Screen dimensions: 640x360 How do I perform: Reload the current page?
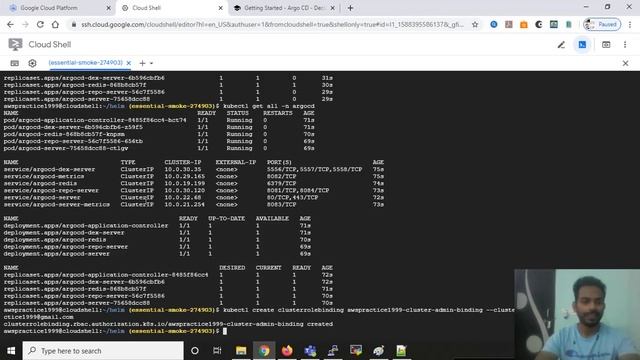40,24
